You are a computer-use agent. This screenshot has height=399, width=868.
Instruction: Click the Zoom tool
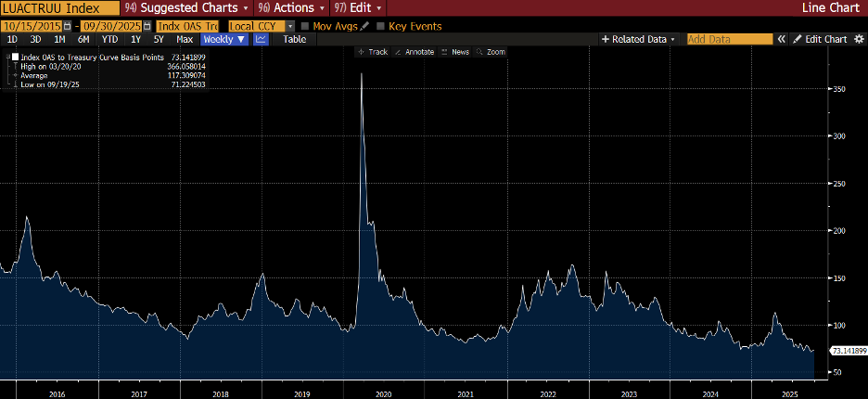pyautogui.click(x=491, y=52)
